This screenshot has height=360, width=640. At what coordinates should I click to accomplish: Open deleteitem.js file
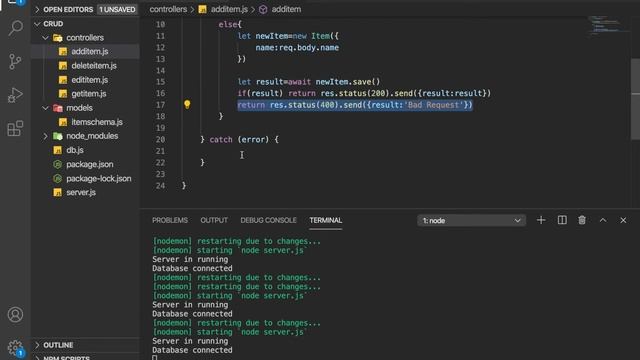[93, 66]
